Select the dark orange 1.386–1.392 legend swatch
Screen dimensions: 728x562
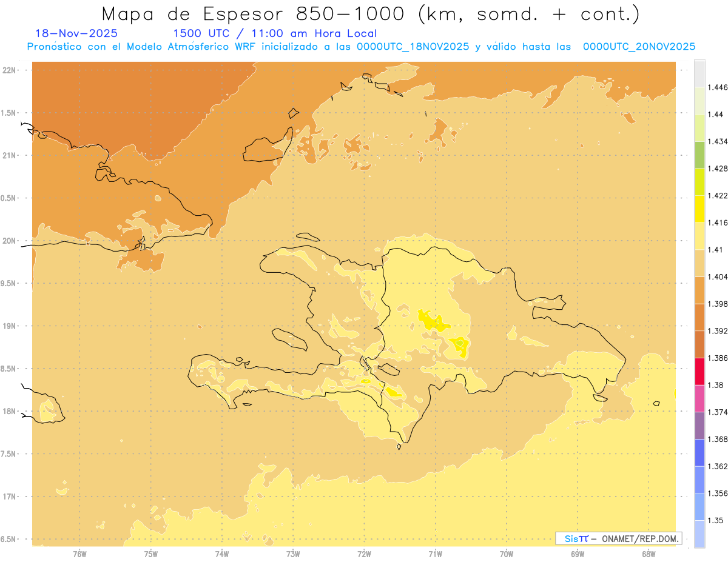pos(699,344)
